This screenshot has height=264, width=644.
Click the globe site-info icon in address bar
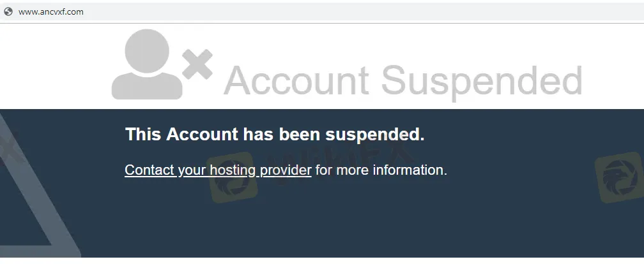(8, 12)
